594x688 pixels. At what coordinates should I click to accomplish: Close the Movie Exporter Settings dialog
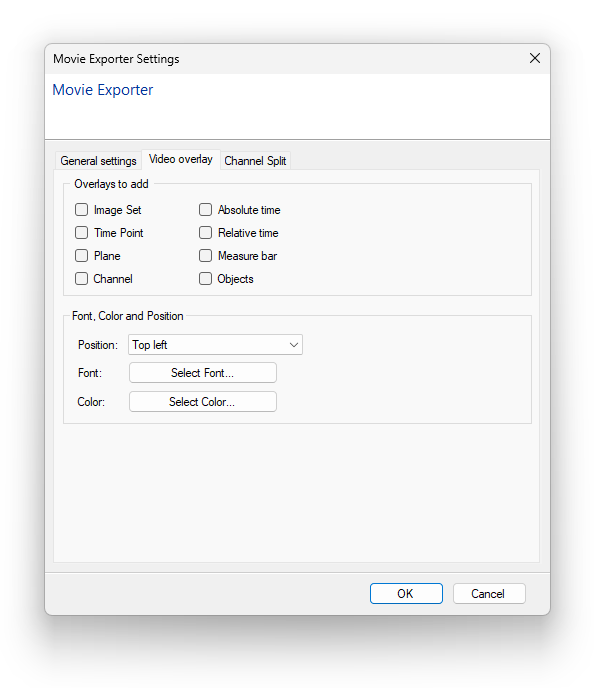[x=534, y=58]
